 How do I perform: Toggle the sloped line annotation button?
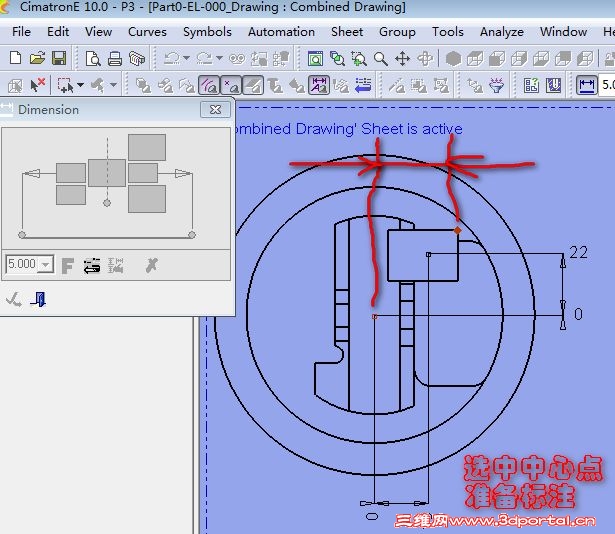[253, 85]
